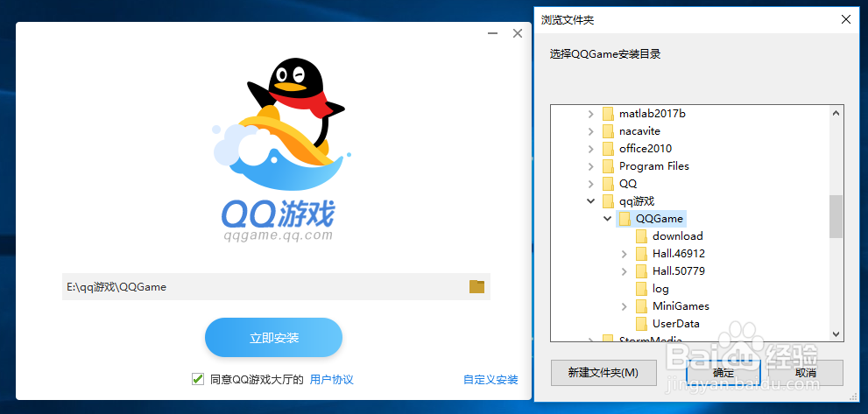
Task: Select the nacavite folder name
Action: point(639,131)
